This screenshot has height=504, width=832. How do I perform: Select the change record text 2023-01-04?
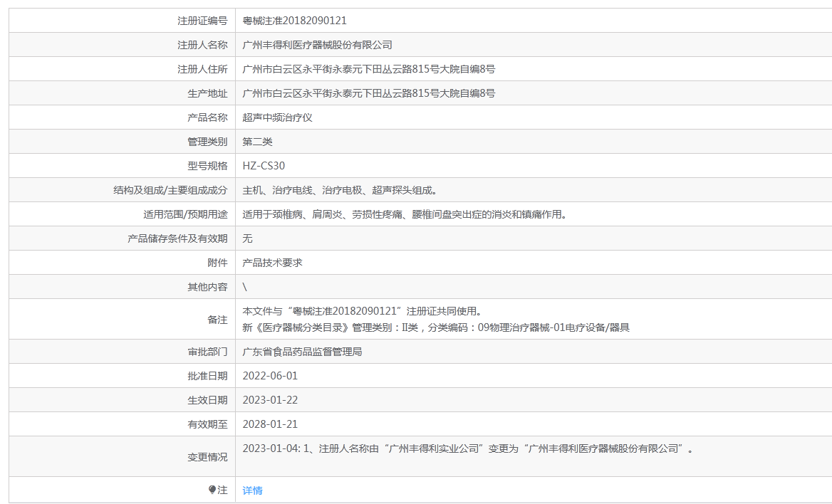click(x=468, y=448)
